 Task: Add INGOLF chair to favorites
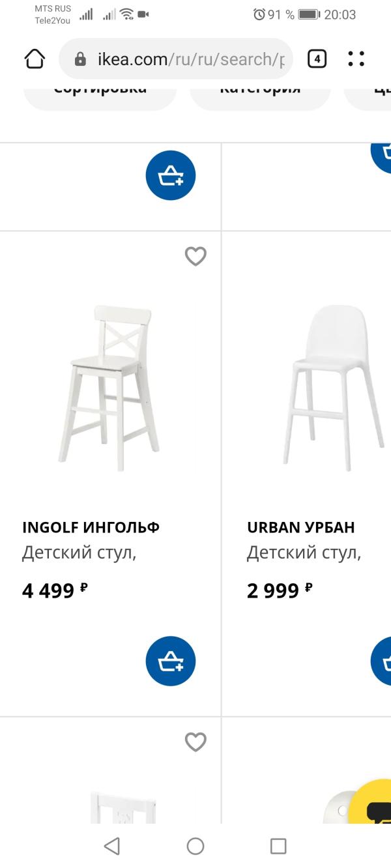pyautogui.click(x=195, y=256)
